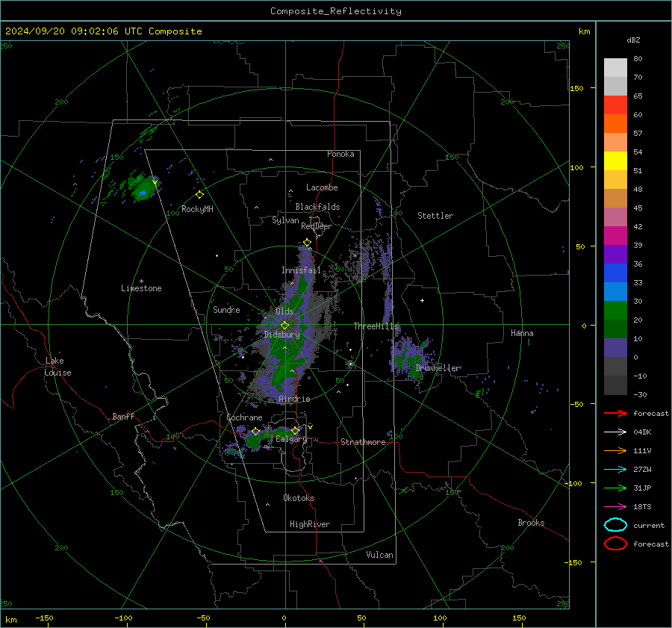The height and width of the screenshot is (628, 672).
Task: Click the Airdrie city label
Action: click(x=294, y=399)
